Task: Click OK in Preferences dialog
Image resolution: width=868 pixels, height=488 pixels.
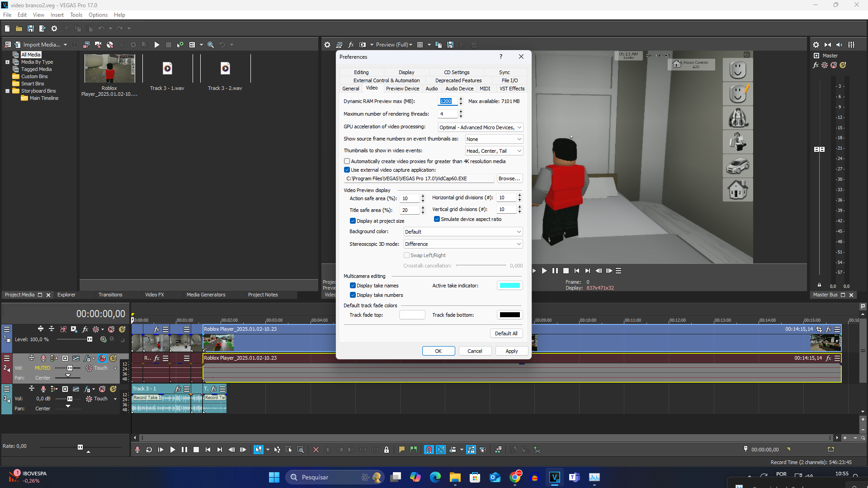Action: [439, 351]
